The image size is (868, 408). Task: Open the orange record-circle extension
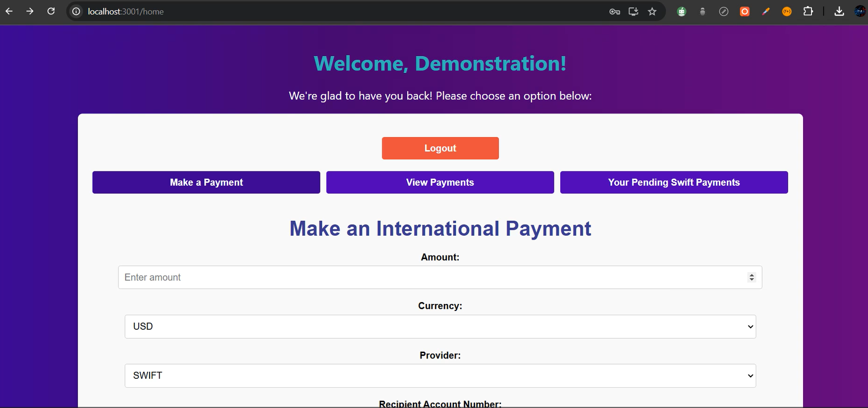tap(745, 11)
